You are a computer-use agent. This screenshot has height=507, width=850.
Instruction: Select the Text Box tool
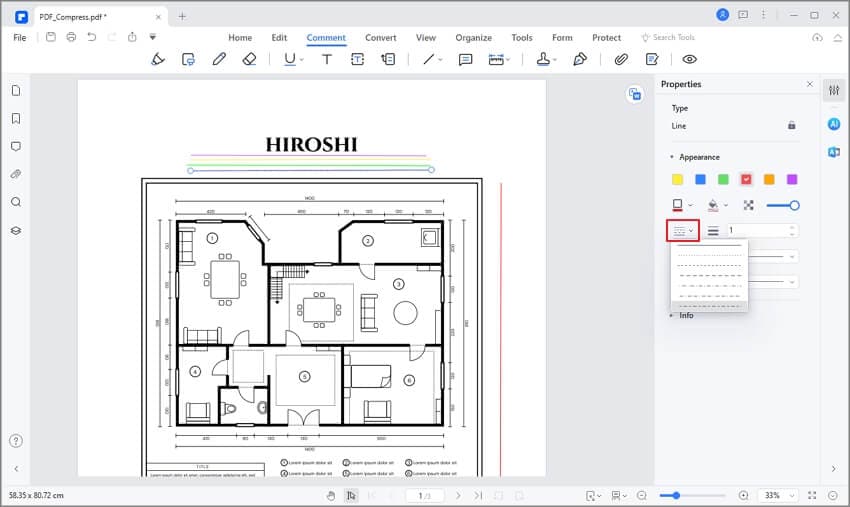[357, 59]
